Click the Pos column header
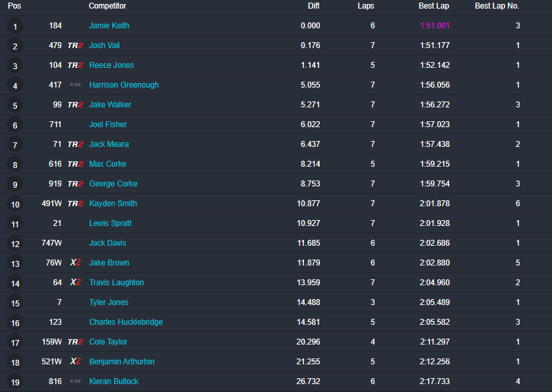The width and height of the screenshot is (552, 392). click(x=15, y=6)
